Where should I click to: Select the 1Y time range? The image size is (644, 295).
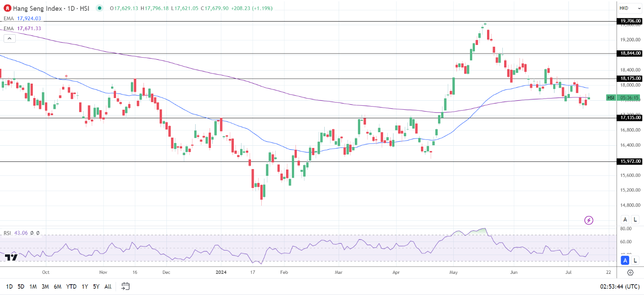pyautogui.click(x=85, y=286)
